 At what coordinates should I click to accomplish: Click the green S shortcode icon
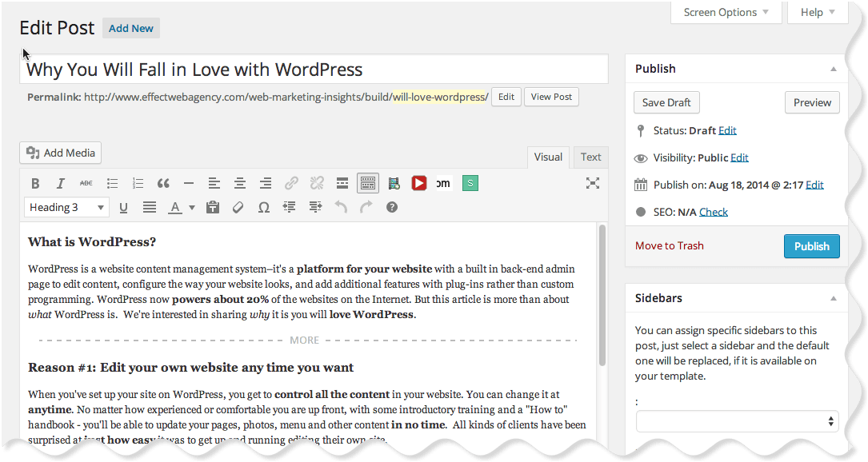(470, 183)
